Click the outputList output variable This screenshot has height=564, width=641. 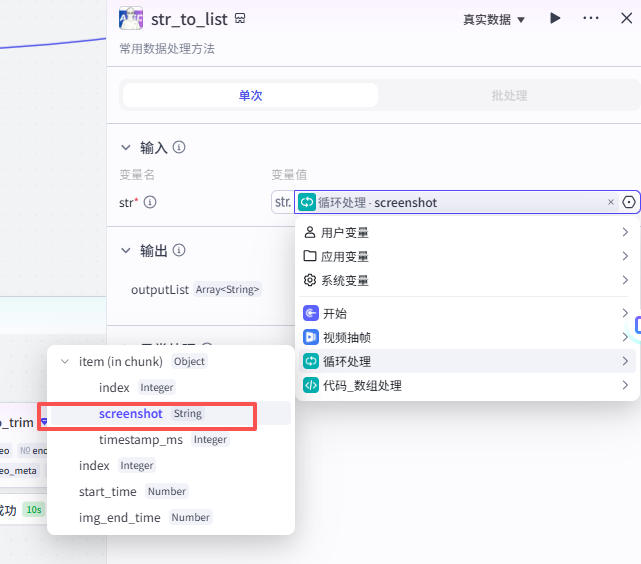[x=160, y=290]
